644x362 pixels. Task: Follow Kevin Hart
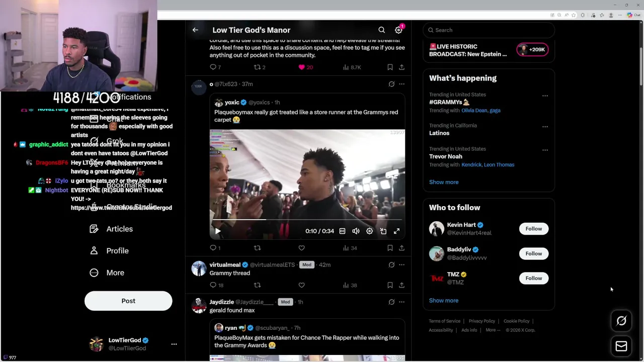tap(534, 229)
